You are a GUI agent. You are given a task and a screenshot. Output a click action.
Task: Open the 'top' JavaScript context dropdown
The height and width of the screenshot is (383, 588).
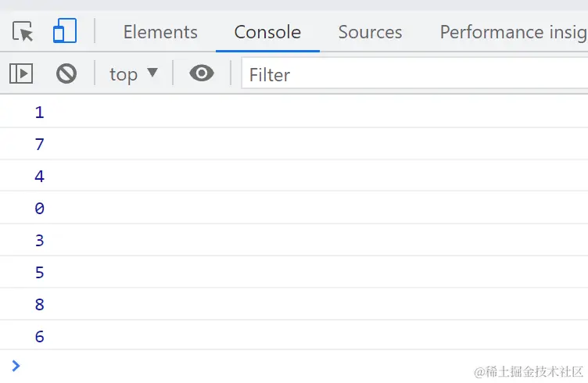tap(134, 74)
